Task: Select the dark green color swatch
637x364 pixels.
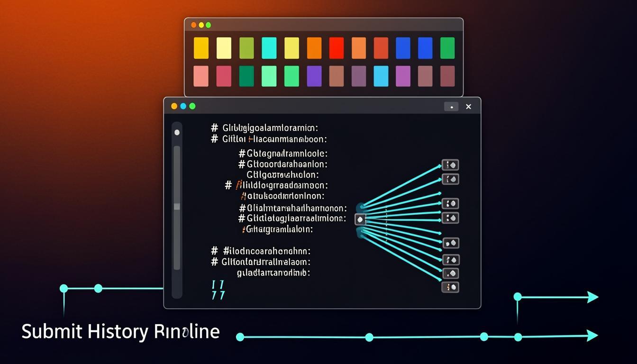Action: click(246, 76)
